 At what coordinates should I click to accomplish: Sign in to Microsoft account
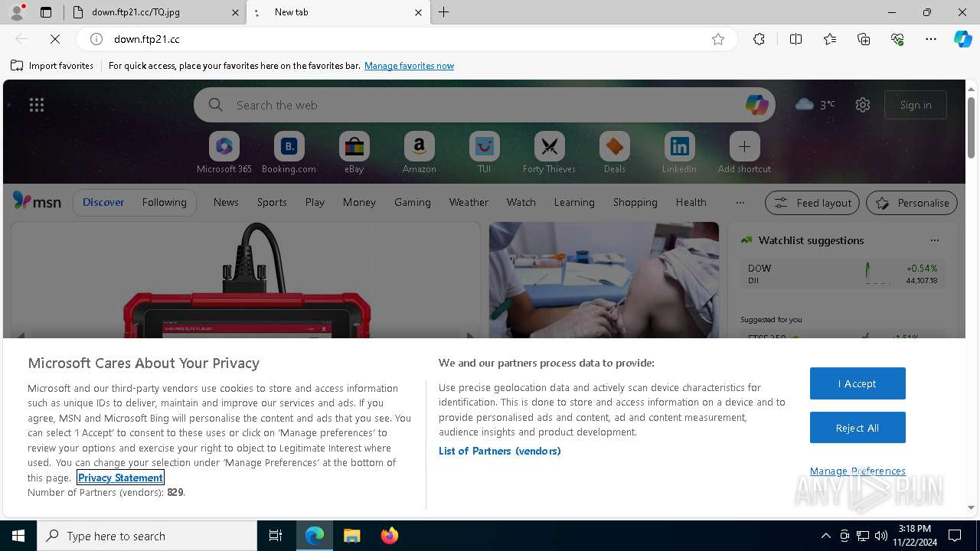[x=916, y=105]
